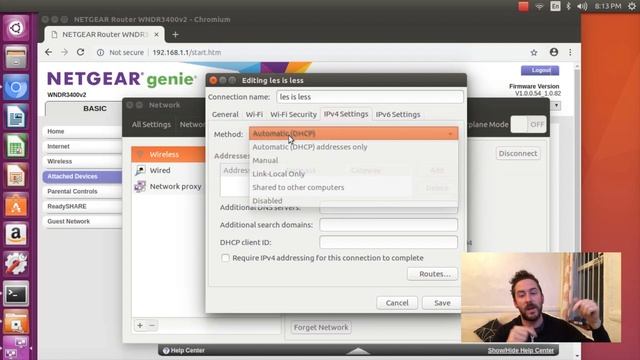The height and width of the screenshot is (360, 640).
Task: Open BASIC tab in NETGEAR genie
Action: coord(95,109)
